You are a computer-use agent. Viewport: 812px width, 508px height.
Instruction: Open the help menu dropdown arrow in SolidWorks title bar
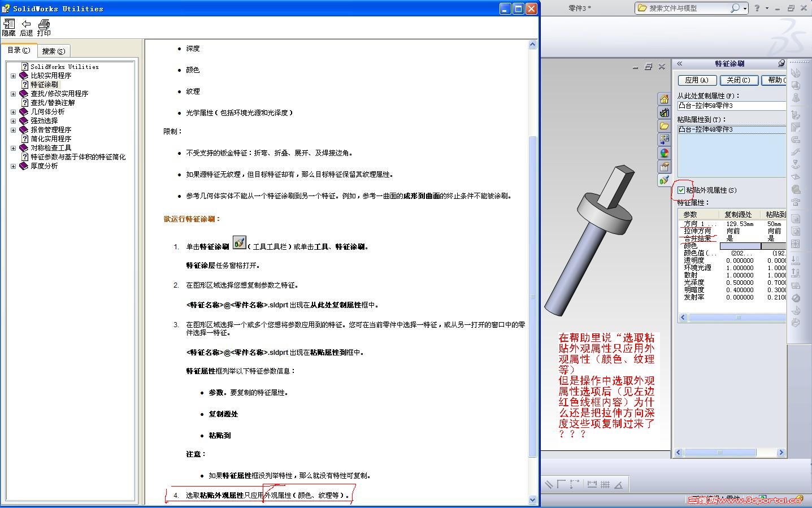click(767, 8)
